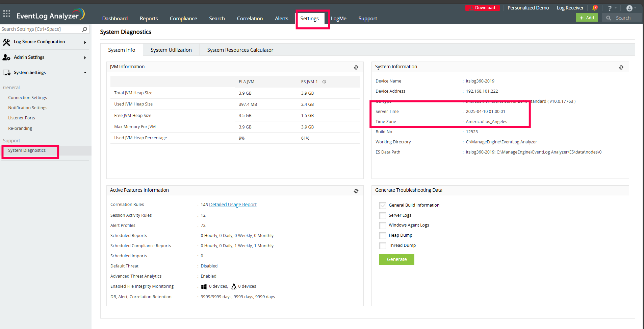Click the green Add button
The width and height of the screenshot is (644, 329).
[x=587, y=18]
